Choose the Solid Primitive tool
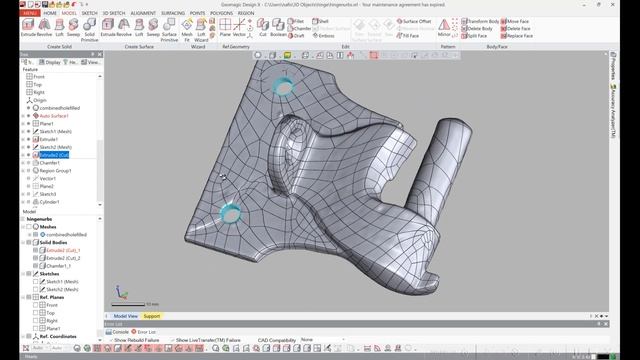The height and width of the screenshot is (360, 640). (89, 30)
